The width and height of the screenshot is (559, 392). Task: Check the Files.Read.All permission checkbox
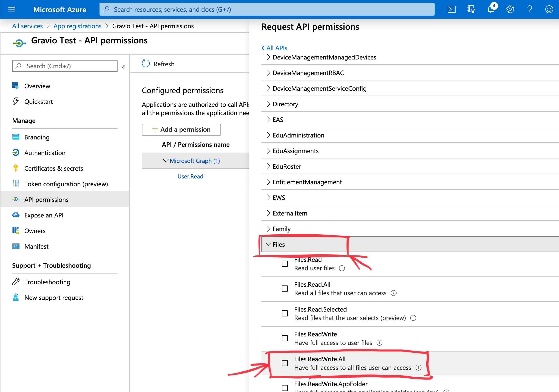[x=285, y=289]
